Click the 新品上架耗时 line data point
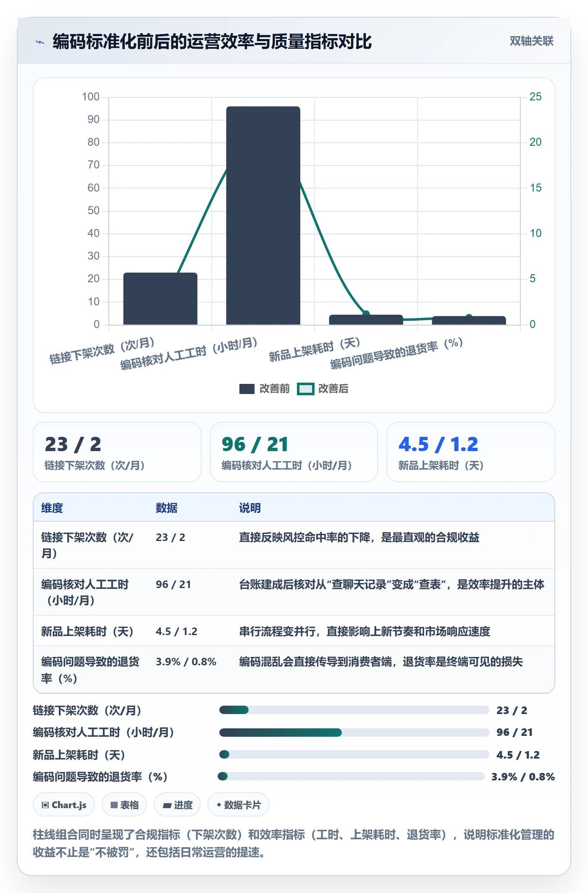Screen dimensions: 588x893 click(366, 314)
